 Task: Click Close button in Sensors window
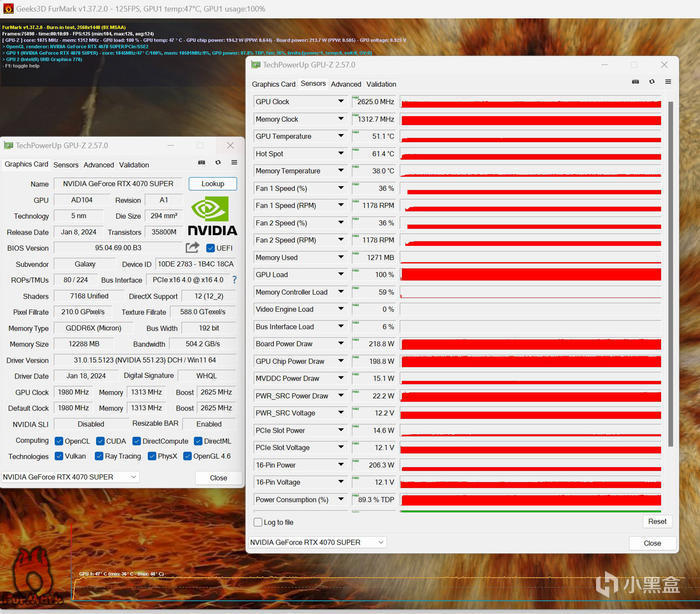click(652, 543)
